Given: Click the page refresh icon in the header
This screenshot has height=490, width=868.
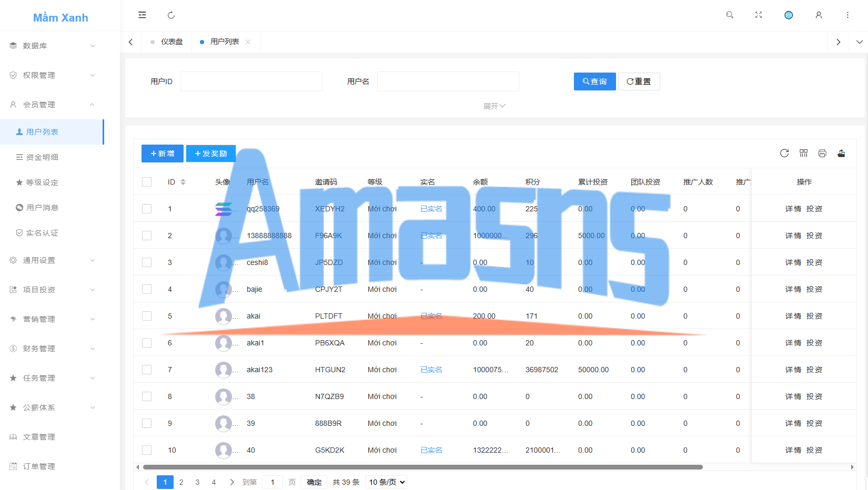Looking at the screenshot, I should (x=171, y=15).
